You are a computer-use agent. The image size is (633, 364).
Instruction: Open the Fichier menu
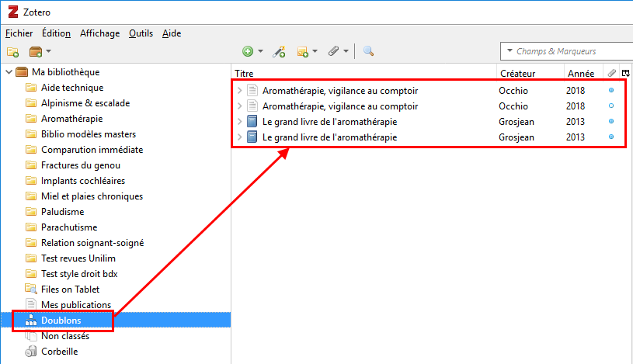[19, 33]
